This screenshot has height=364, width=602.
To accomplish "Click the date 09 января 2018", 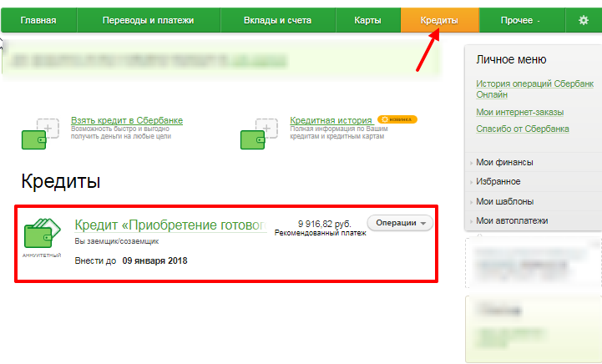I will coord(154,260).
